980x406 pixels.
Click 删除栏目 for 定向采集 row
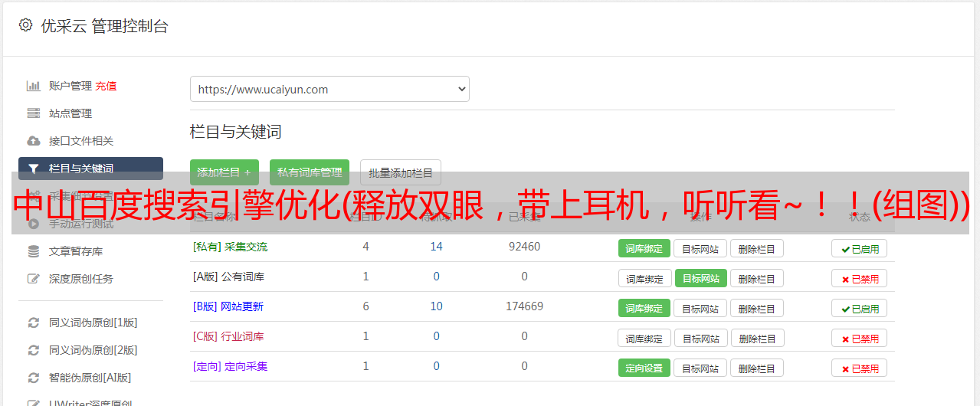tap(757, 368)
